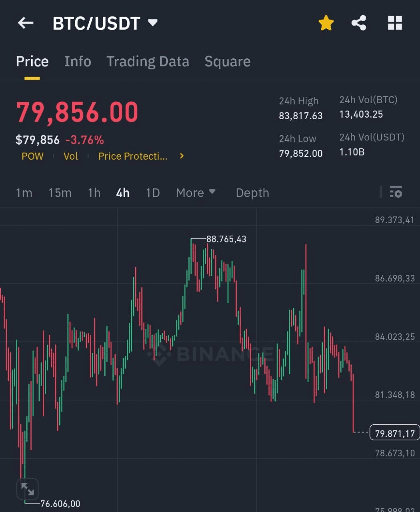Tap the 24h High value 83,817.63
The image size is (420, 512).
tap(301, 116)
